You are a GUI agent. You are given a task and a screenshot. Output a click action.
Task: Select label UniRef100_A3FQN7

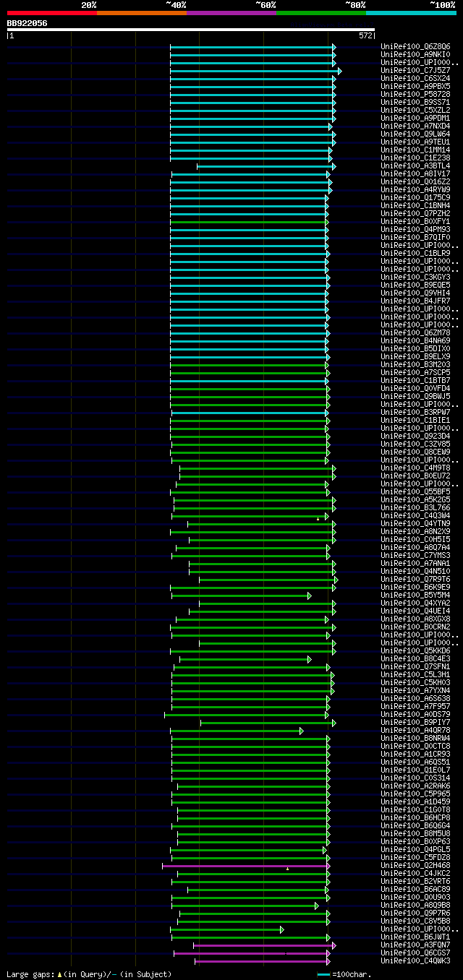[x=415, y=945]
